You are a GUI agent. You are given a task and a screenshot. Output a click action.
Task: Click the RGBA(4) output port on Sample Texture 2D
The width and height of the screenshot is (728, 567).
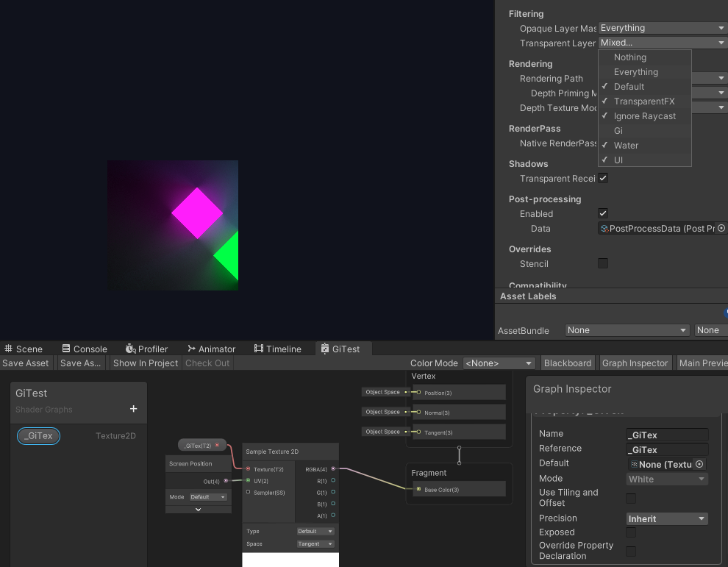[333, 468]
